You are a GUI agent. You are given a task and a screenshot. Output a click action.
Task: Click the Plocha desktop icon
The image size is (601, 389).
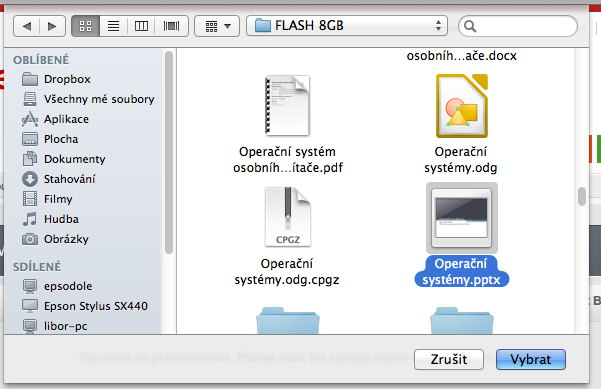(x=30, y=139)
